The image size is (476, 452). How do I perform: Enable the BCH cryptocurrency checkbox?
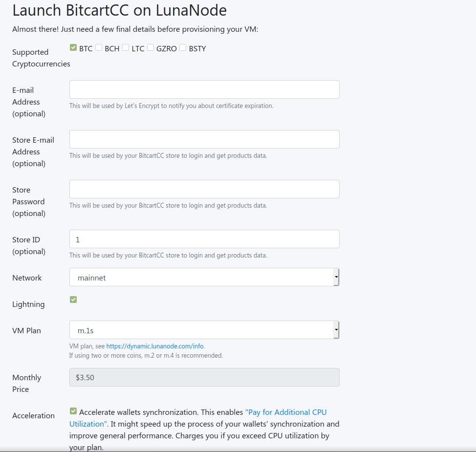99,47
